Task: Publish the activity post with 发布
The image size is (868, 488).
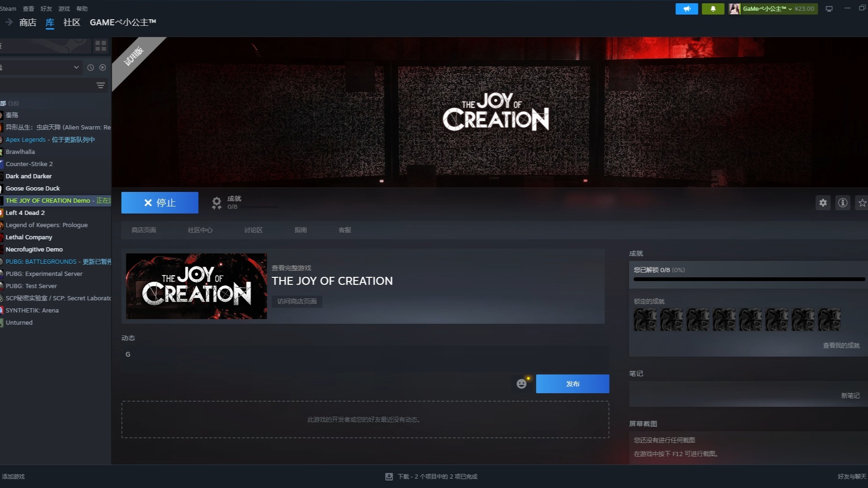Action: [x=573, y=384]
